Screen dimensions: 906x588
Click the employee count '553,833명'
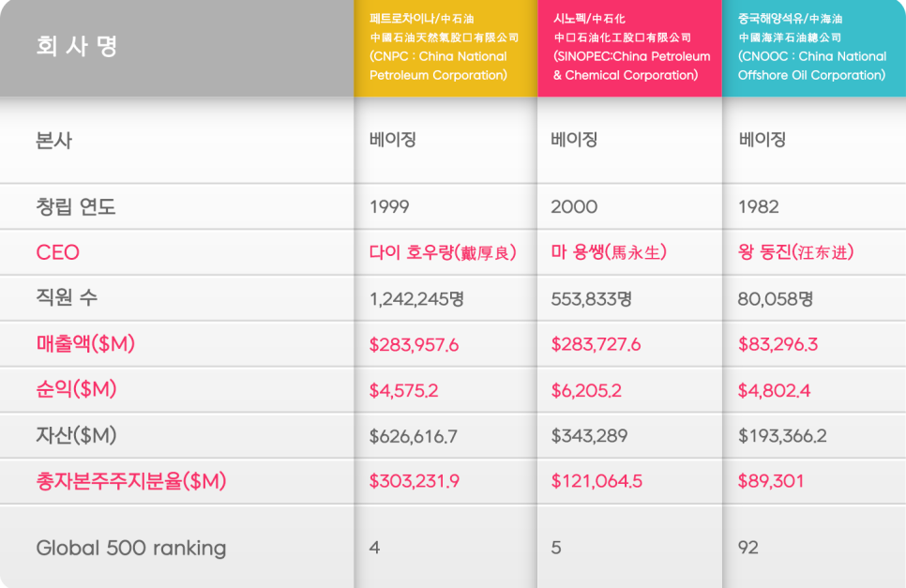tap(592, 298)
